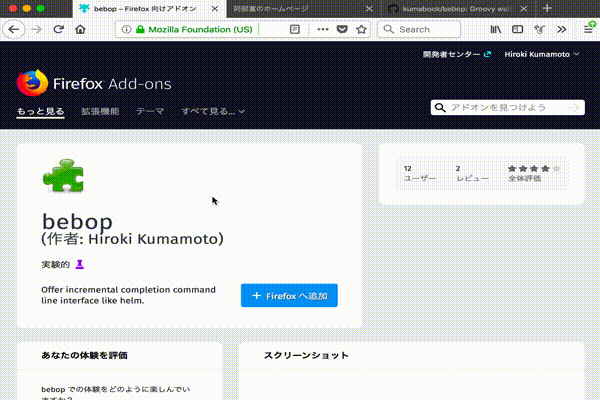
Task: Open the browser home page
Action: [x=80, y=29]
